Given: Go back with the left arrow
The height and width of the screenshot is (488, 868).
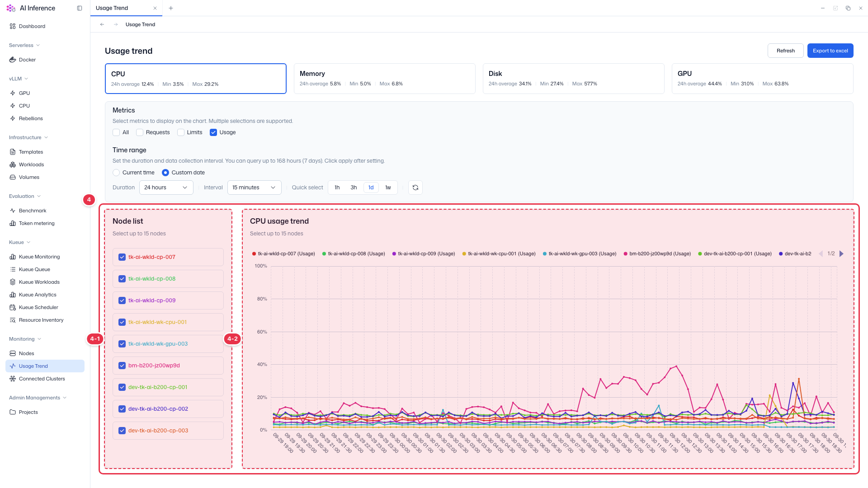Looking at the screenshot, I should point(102,24).
